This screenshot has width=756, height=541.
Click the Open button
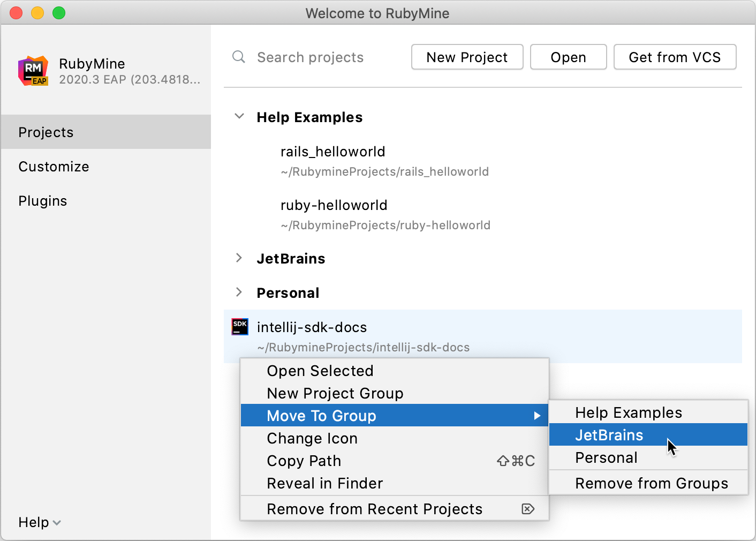point(569,57)
